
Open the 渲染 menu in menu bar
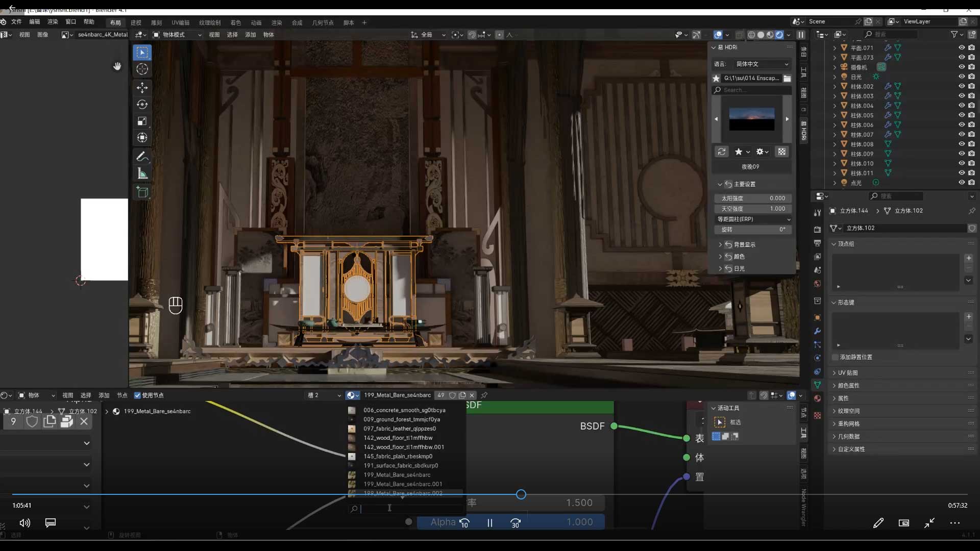[53, 21]
